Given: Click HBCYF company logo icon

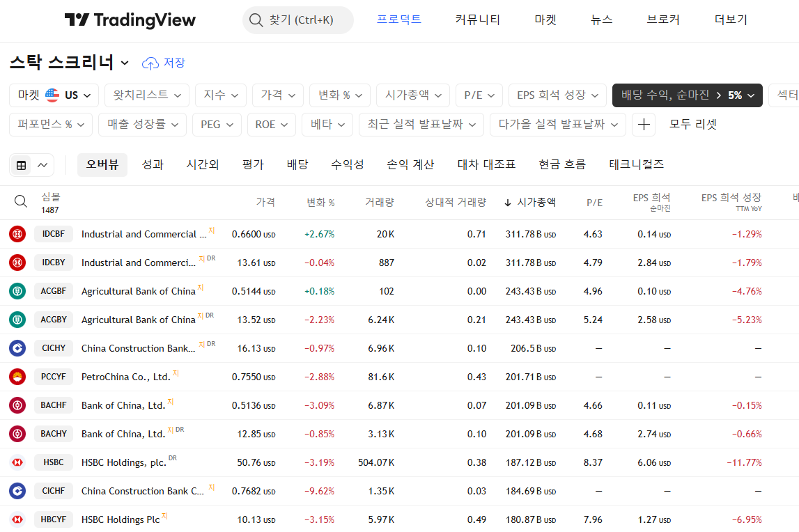Looking at the screenshot, I should tap(17, 519).
